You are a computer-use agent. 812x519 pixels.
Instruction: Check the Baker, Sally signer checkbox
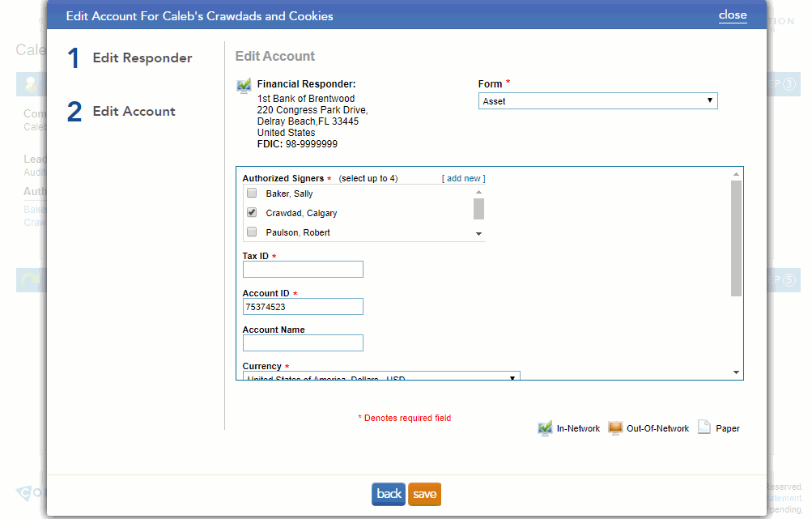click(251, 193)
